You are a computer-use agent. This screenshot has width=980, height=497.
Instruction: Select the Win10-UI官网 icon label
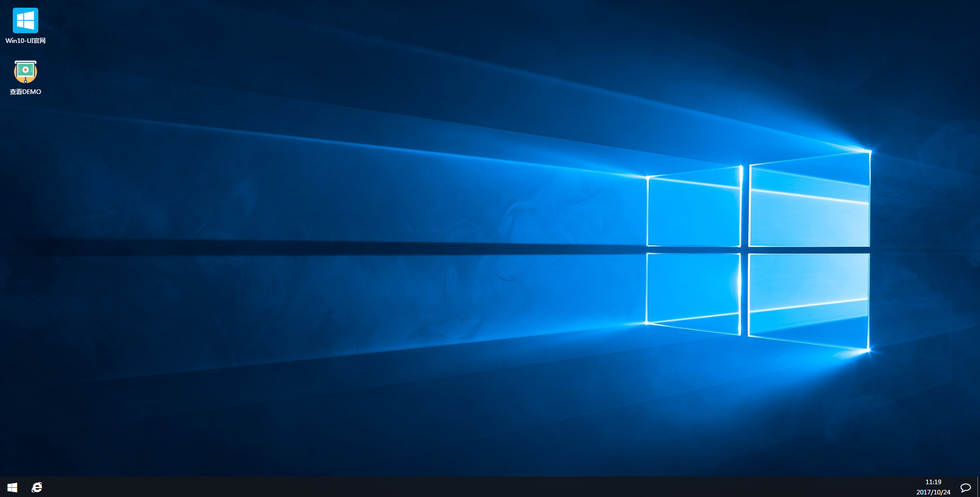click(26, 41)
